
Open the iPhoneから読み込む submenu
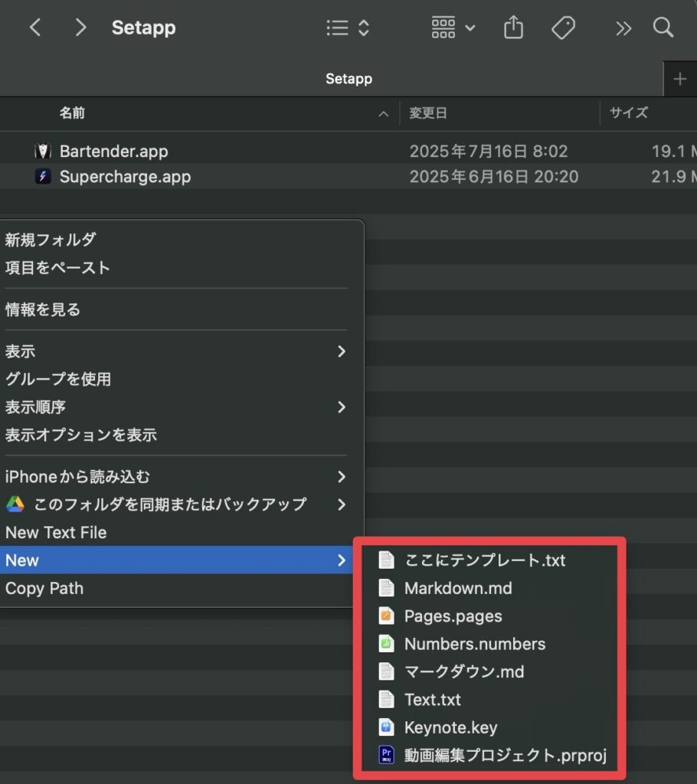pos(176,477)
